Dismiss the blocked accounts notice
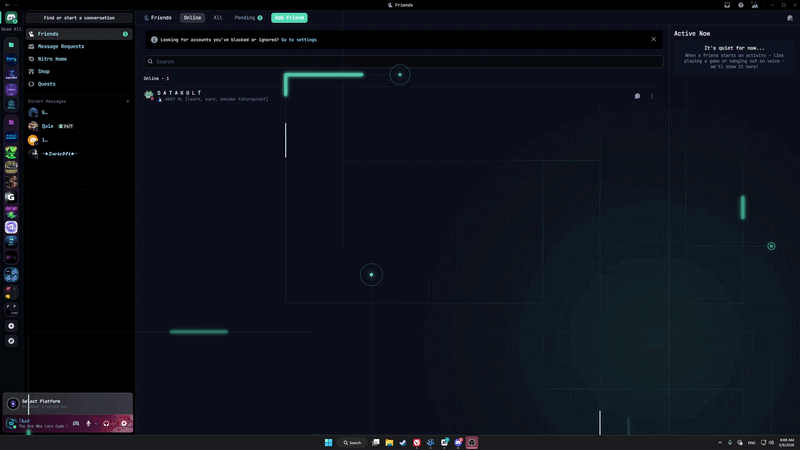The width and height of the screenshot is (800, 450). (x=654, y=39)
